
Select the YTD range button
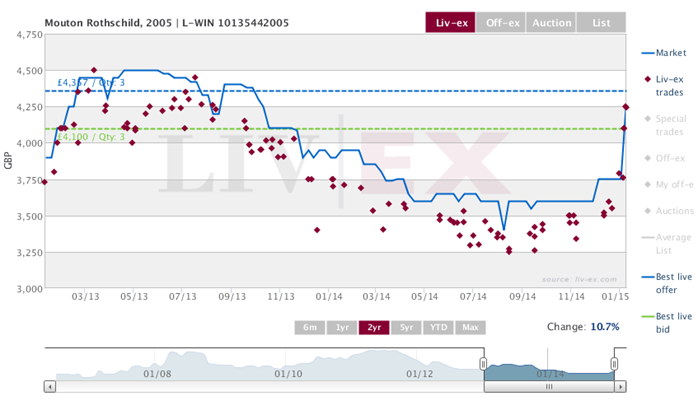(x=438, y=327)
